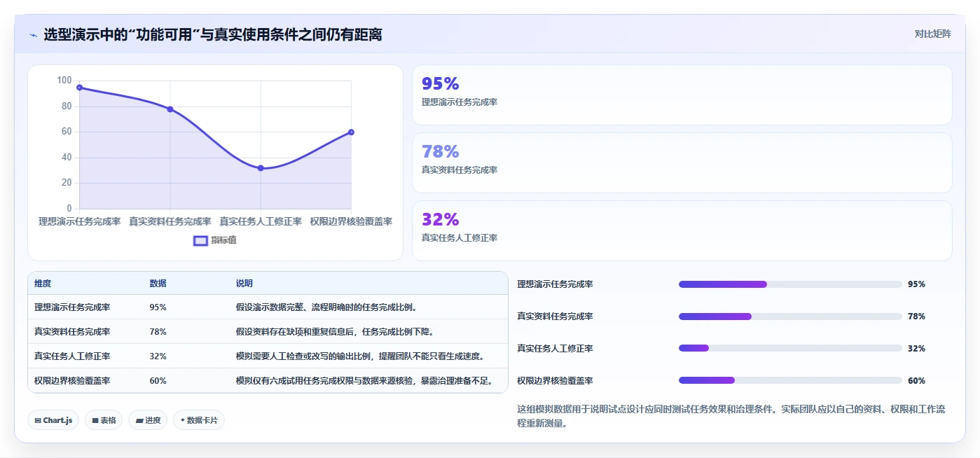
Task: Click the 维度 table column header
Action: [x=43, y=284]
